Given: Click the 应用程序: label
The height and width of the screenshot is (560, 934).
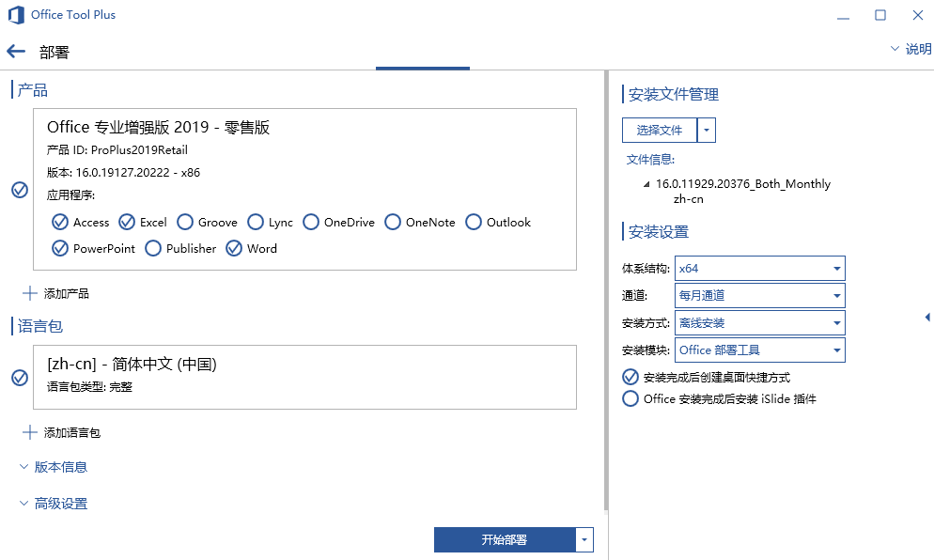Looking at the screenshot, I should (70, 194).
